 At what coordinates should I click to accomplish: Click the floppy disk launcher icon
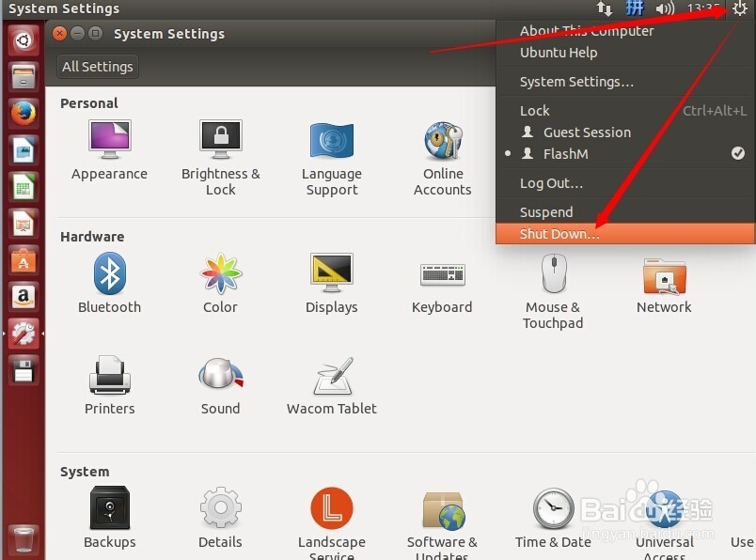click(24, 371)
